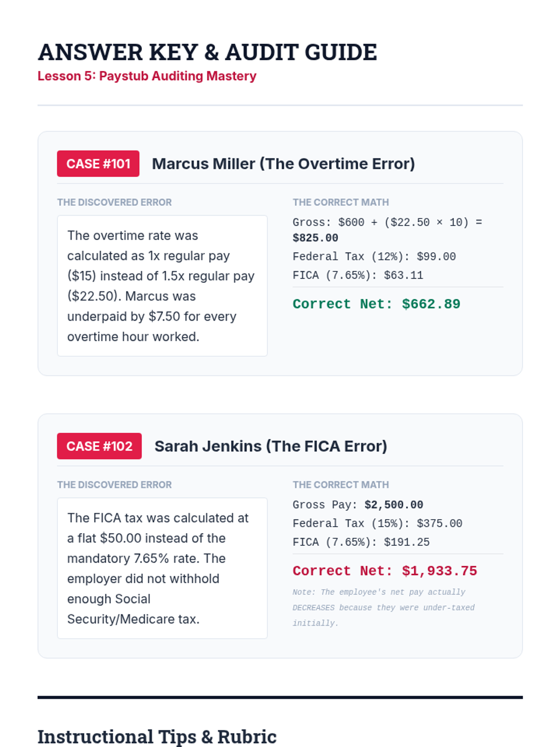
Task: Click the overtime rate error description box
Action: tap(162, 286)
